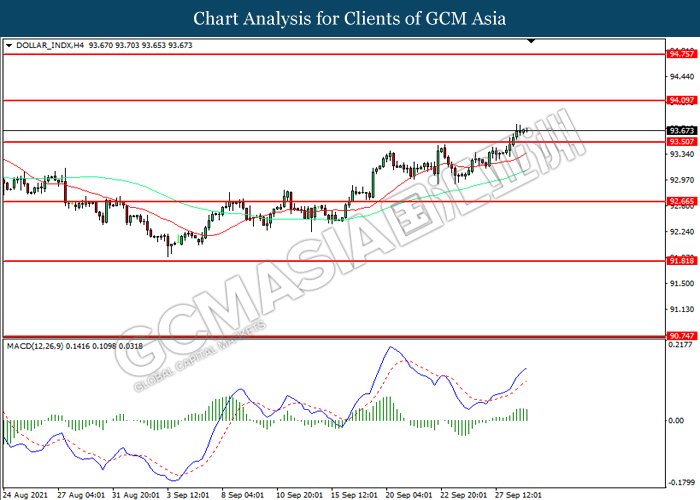Click the 93.507 red price label
The height and width of the screenshot is (500, 700).
point(682,142)
